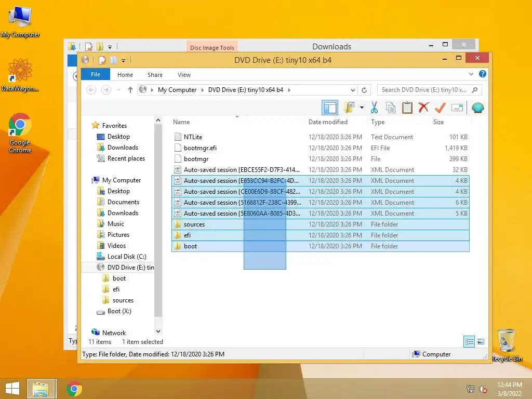Select the bootmgr file with 399 KB size
Image resolution: width=532 pixels, height=399 pixels.
coord(321,159)
